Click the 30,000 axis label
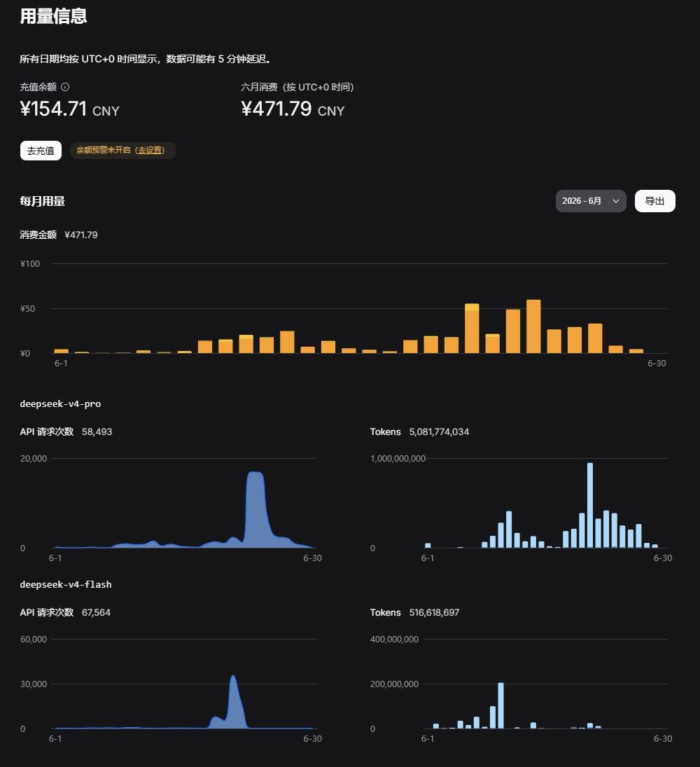 (33, 684)
